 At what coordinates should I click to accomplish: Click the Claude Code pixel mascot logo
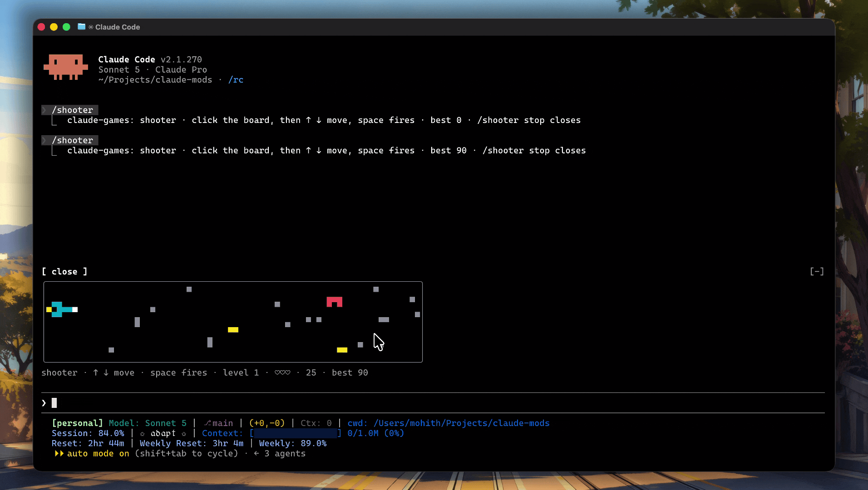coord(66,67)
